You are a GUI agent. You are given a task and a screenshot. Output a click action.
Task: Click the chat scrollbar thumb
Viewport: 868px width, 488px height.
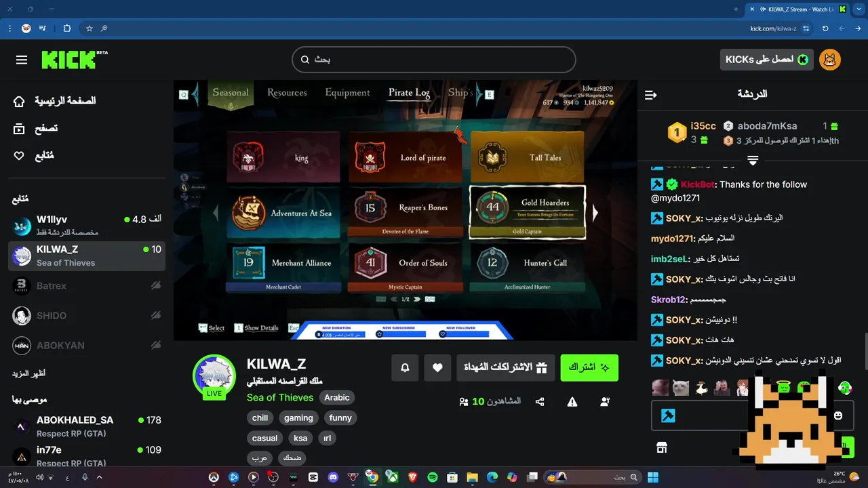tap(865, 351)
